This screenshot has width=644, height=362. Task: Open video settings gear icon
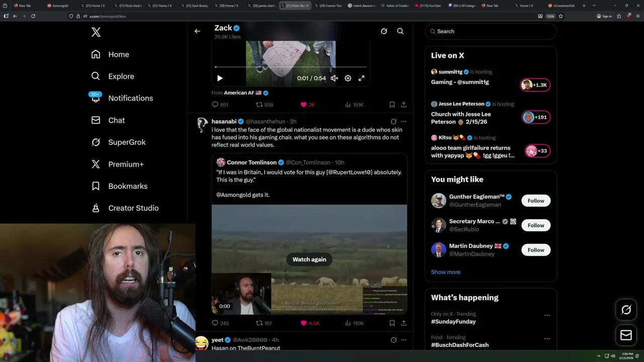click(348, 78)
